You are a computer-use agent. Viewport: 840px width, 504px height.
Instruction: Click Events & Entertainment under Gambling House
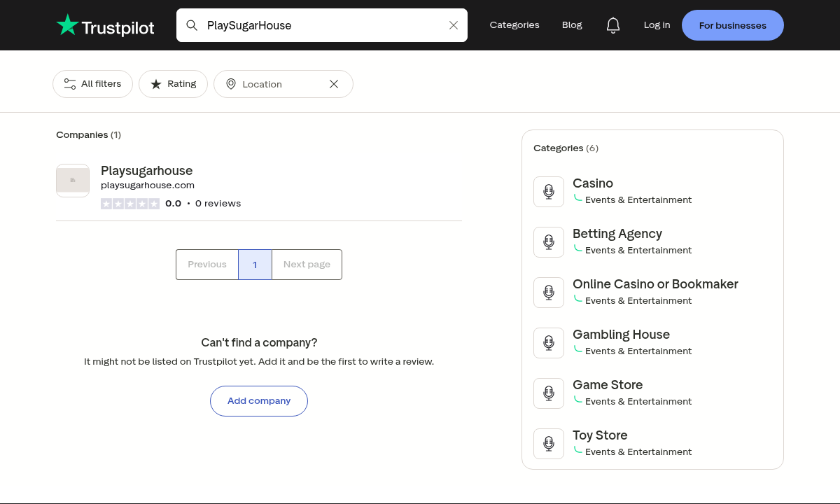click(638, 351)
